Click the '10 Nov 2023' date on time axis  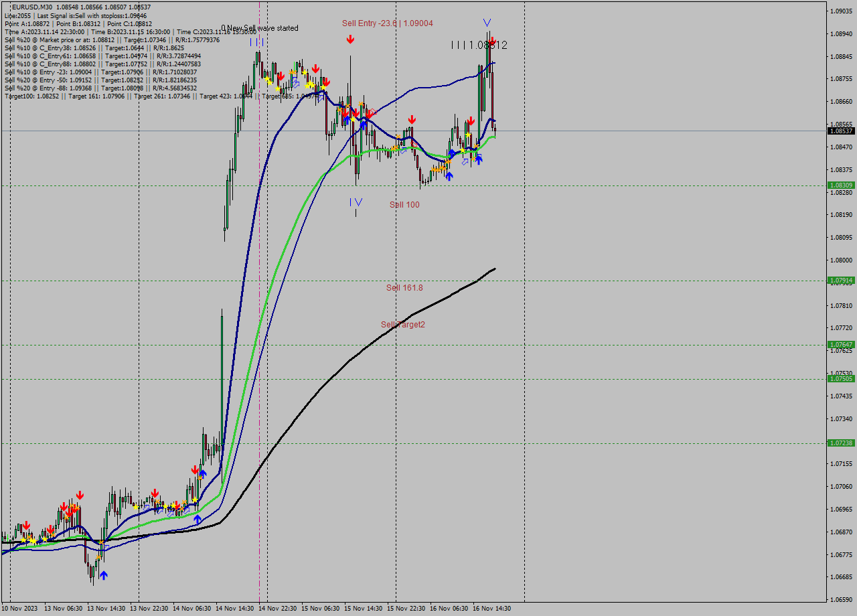20,609
